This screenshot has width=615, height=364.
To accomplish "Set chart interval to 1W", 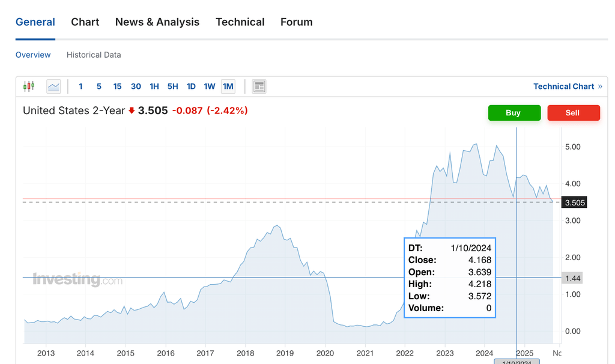I will tap(209, 86).
